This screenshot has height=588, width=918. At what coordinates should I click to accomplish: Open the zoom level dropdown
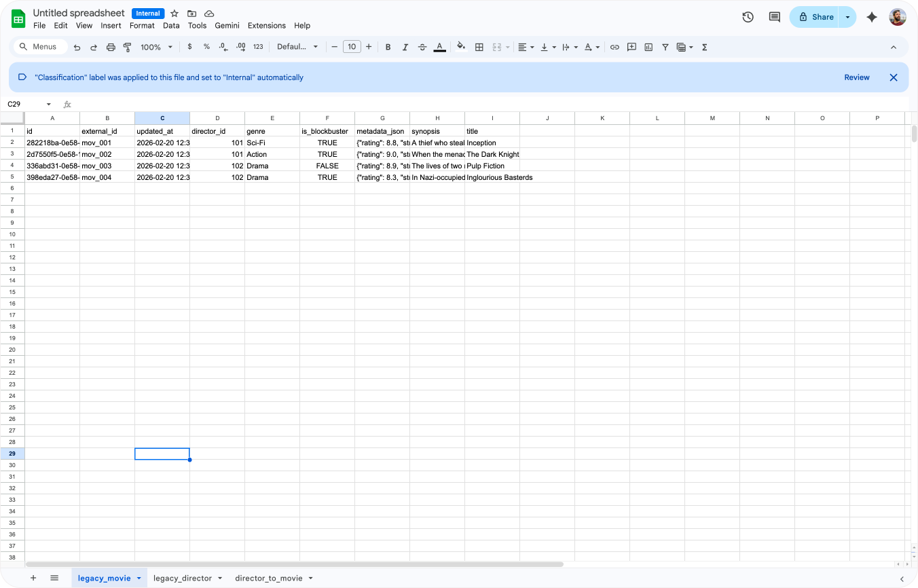(x=156, y=47)
